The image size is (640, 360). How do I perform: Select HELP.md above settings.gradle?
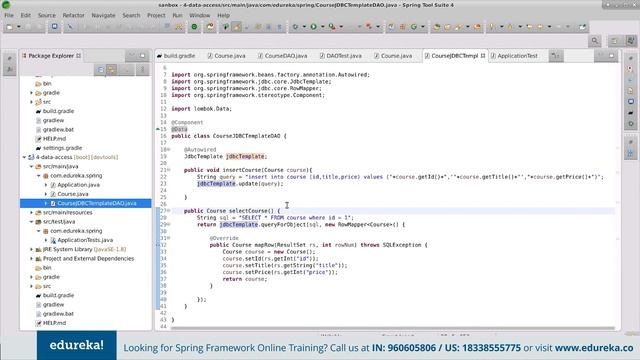(x=54, y=139)
